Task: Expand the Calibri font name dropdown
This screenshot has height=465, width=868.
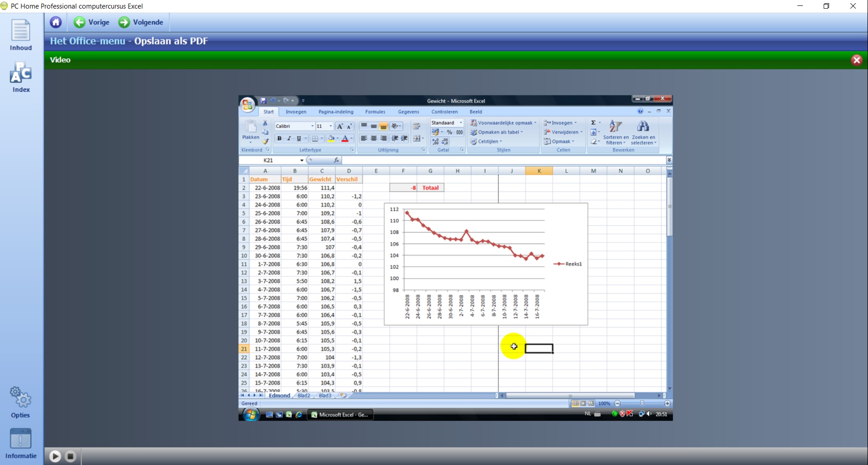Action: pyautogui.click(x=312, y=126)
